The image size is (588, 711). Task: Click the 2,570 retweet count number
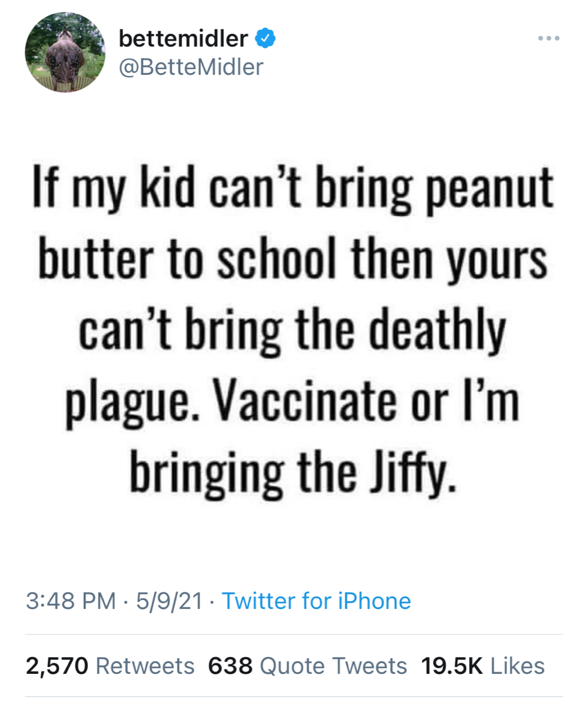(57, 665)
